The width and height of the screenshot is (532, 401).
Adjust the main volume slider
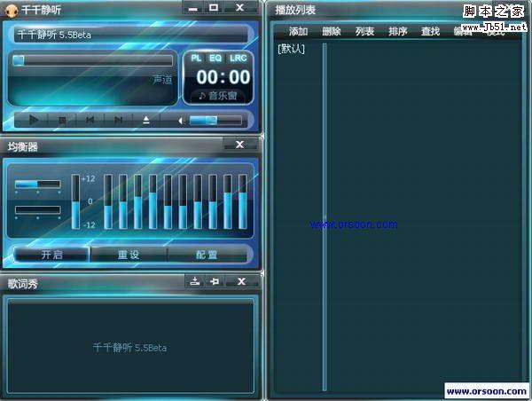pyautogui.click(x=215, y=121)
